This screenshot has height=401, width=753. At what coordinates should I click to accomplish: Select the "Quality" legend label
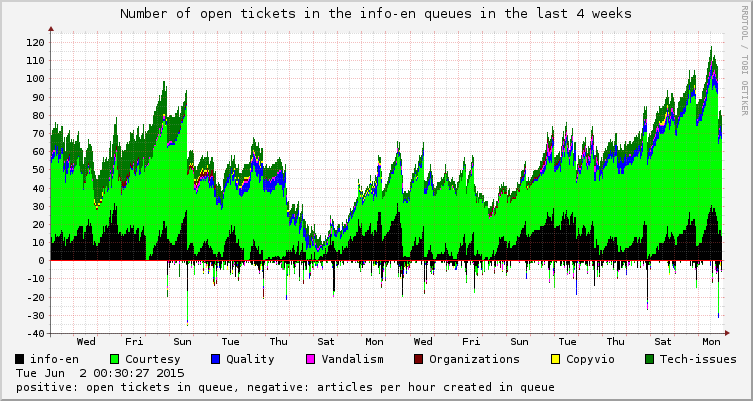tap(250, 359)
